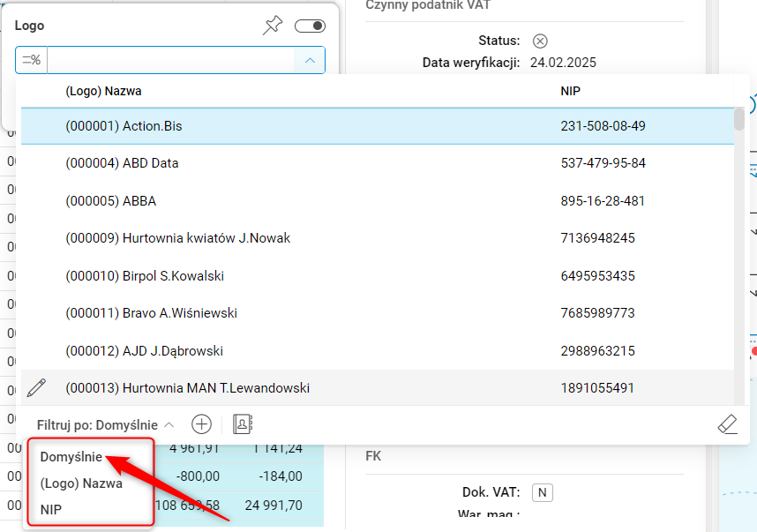This screenshot has height=532, width=757.
Task: Choose Domyślnie filter option
Action: point(71,457)
